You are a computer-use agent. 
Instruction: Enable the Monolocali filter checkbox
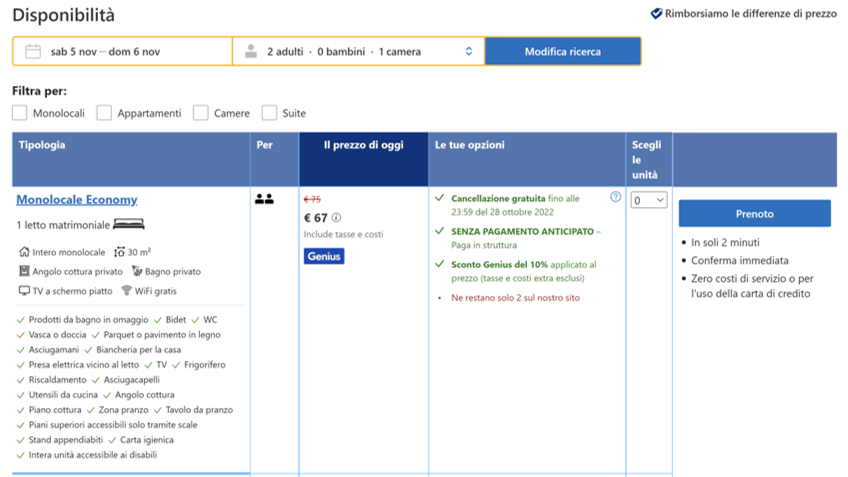20,113
